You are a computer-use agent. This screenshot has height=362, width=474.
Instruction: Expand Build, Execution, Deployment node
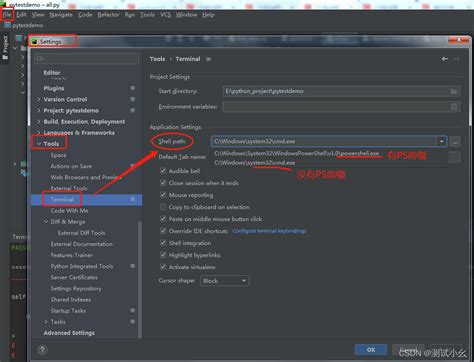point(39,122)
